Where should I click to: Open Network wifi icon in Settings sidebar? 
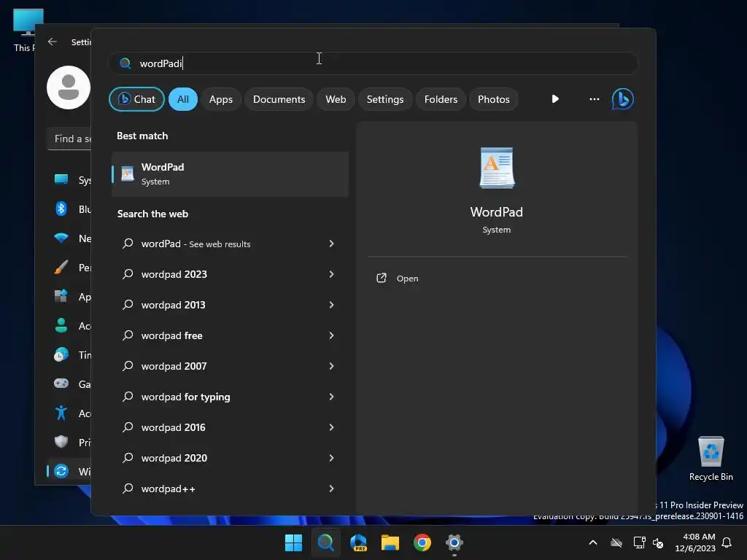pyautogui.click(x=61, y=238)
